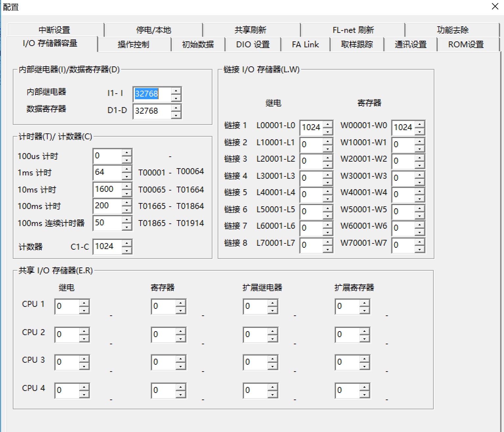Switch to the ROM设置 tab
The image size is (504, 432).
(466, 44)
